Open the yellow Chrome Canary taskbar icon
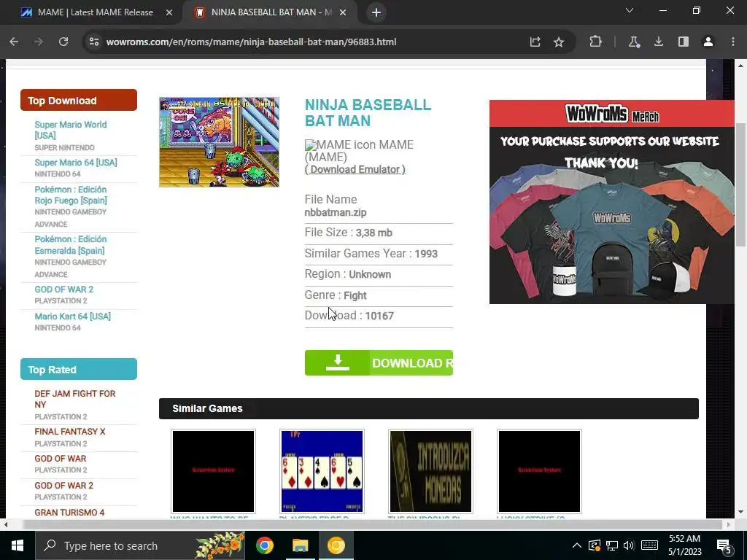The image size is (747, 560). click(x=336, y=545)
